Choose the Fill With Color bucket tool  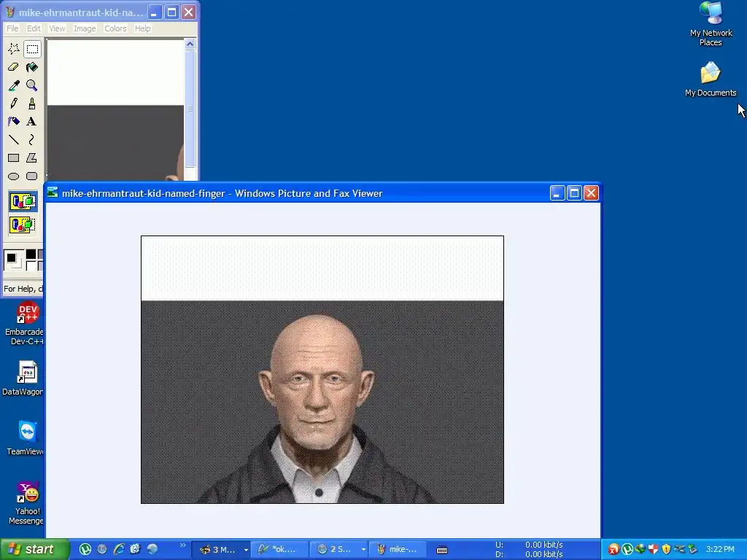(32, 67)
